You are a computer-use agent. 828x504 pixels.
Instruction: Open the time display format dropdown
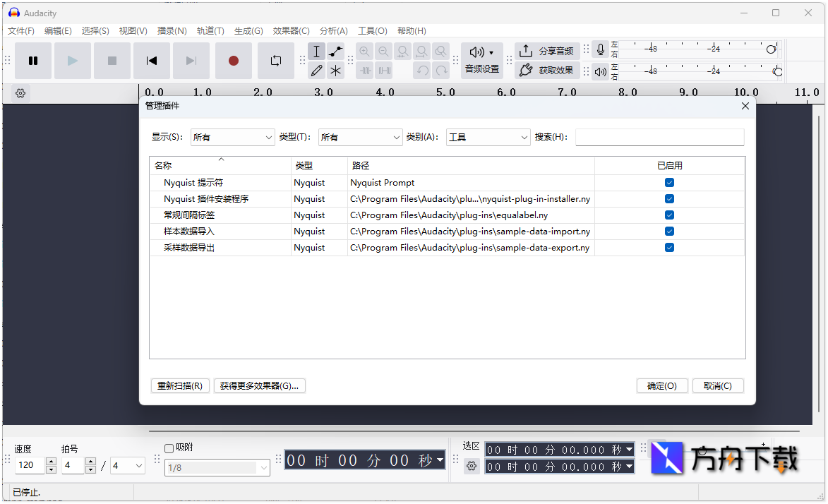point(440,460)
